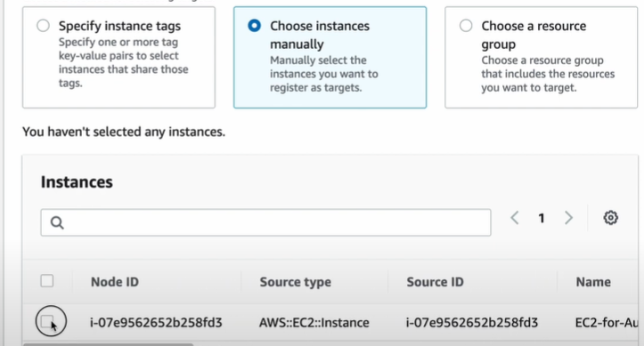The image size is (644, 346).
Task: Check the box for instance i-07e9562652b258fd3
Action: [47, 321]
